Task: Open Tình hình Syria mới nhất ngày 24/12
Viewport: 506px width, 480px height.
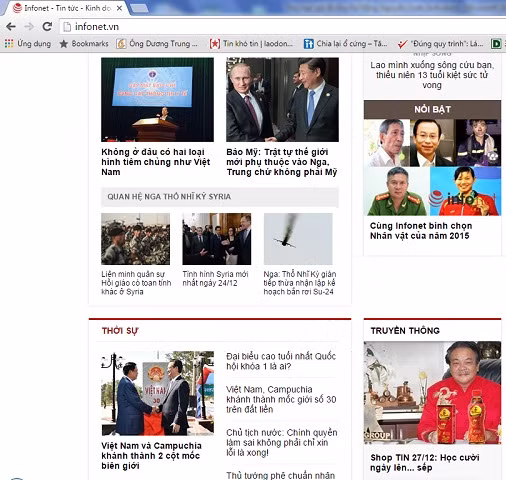Action: pyautogui.click(x=215, y=279)
